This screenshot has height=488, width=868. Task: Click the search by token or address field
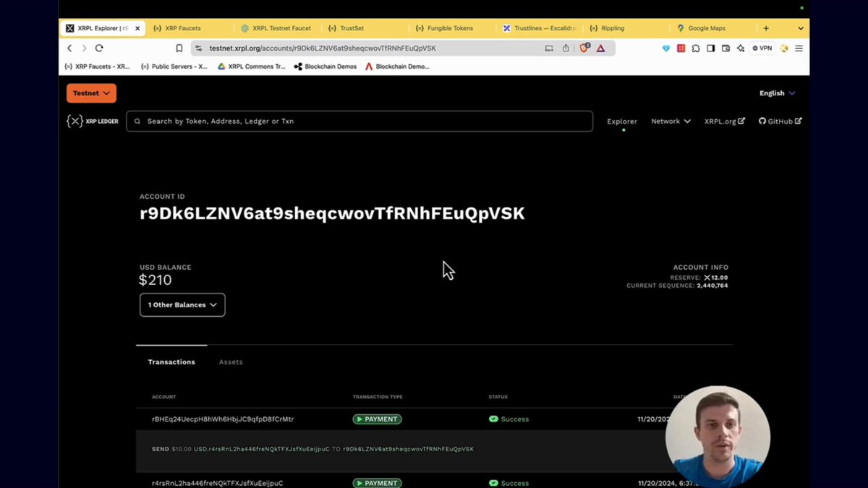[359, 121]
